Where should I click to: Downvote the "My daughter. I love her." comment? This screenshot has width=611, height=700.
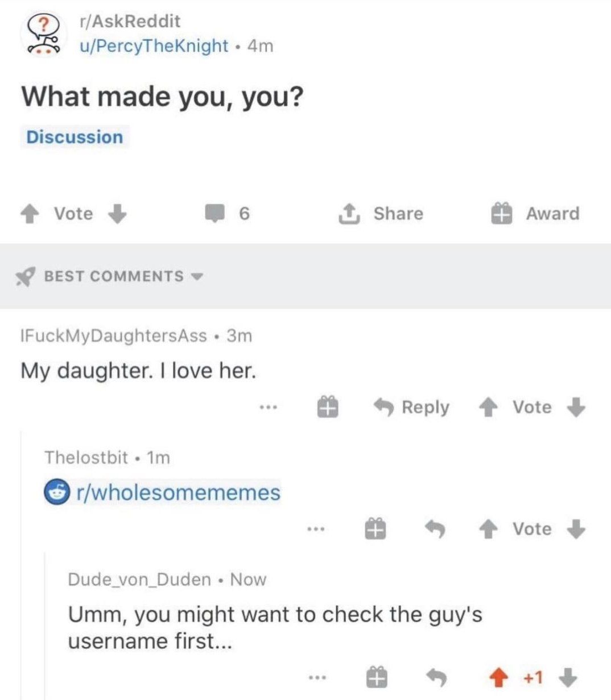[x=576, y=407]
